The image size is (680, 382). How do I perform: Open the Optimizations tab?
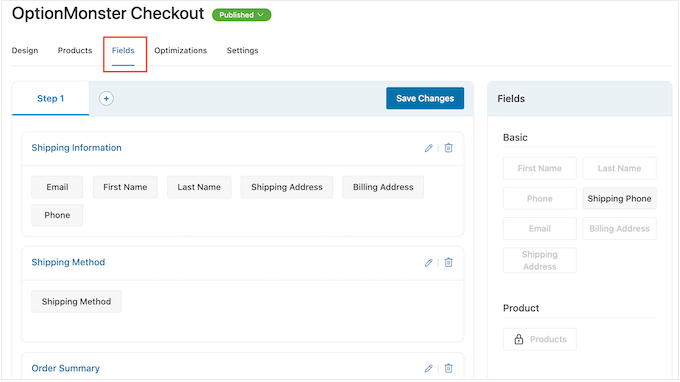click(180, 50)
